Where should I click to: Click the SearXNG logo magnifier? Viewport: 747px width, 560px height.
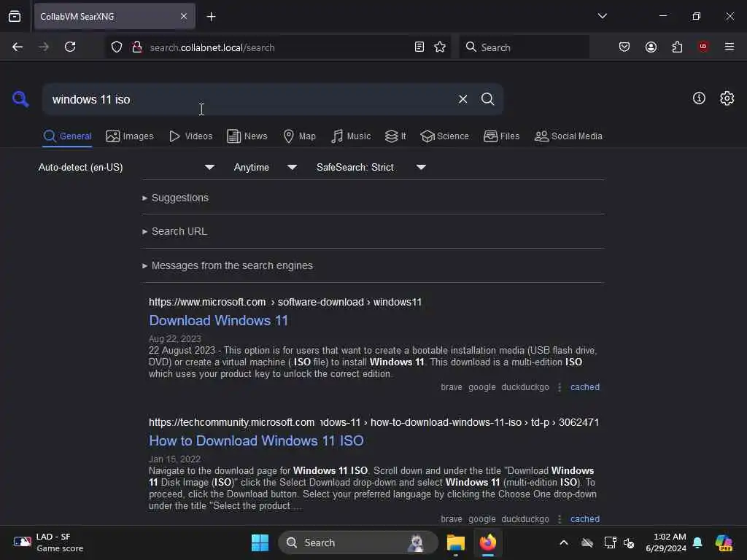(20, 99)
